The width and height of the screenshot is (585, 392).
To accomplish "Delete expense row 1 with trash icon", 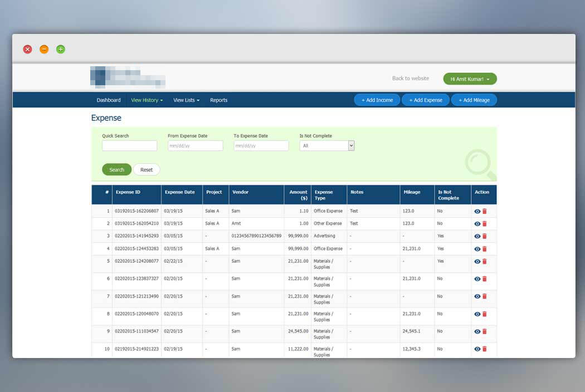I will tap(485, 211).
